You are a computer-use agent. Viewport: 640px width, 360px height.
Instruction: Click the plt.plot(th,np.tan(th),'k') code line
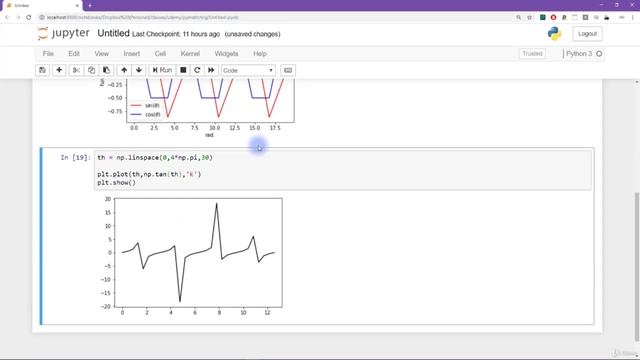click(149, 174)
